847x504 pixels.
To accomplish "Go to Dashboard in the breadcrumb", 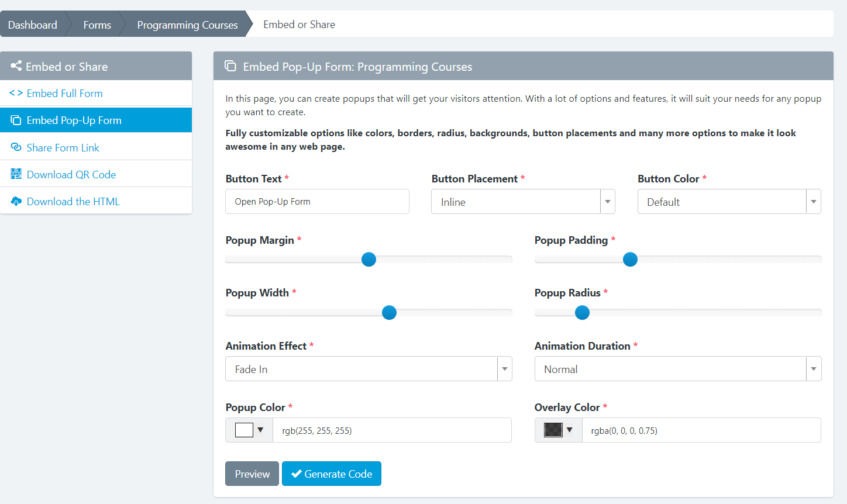I will pyautogui.click(x=33, y=25).
